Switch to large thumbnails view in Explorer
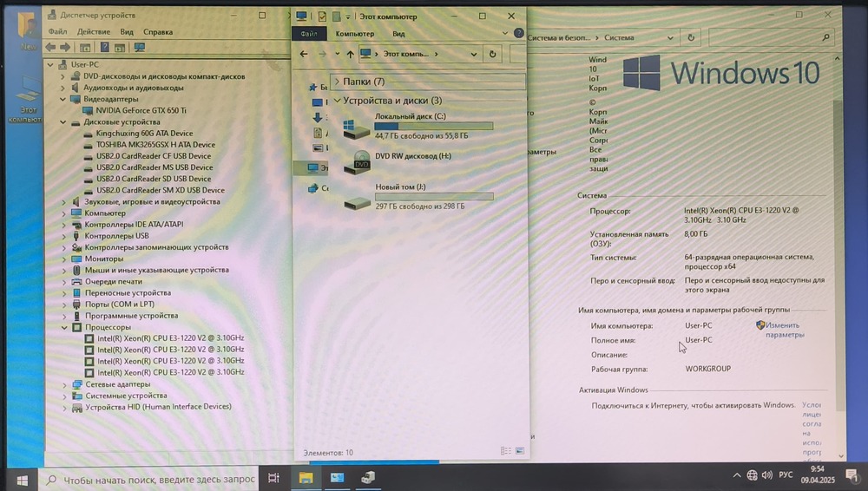 pos(519,451)
